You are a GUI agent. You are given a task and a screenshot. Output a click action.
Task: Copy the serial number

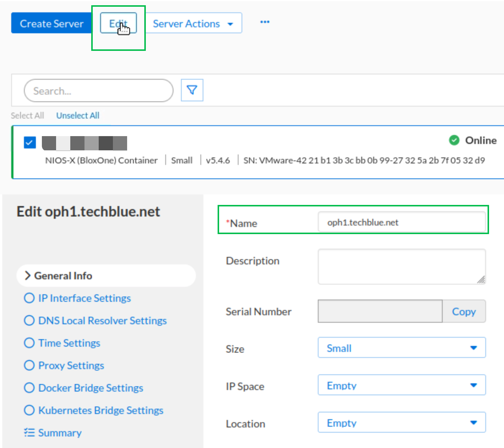pyautogui.click(x=464, y=311)
